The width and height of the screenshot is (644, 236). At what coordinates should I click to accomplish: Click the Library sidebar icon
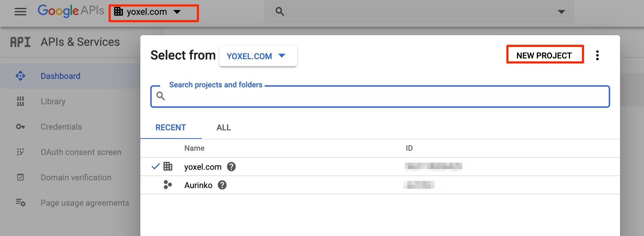point(20,101)
